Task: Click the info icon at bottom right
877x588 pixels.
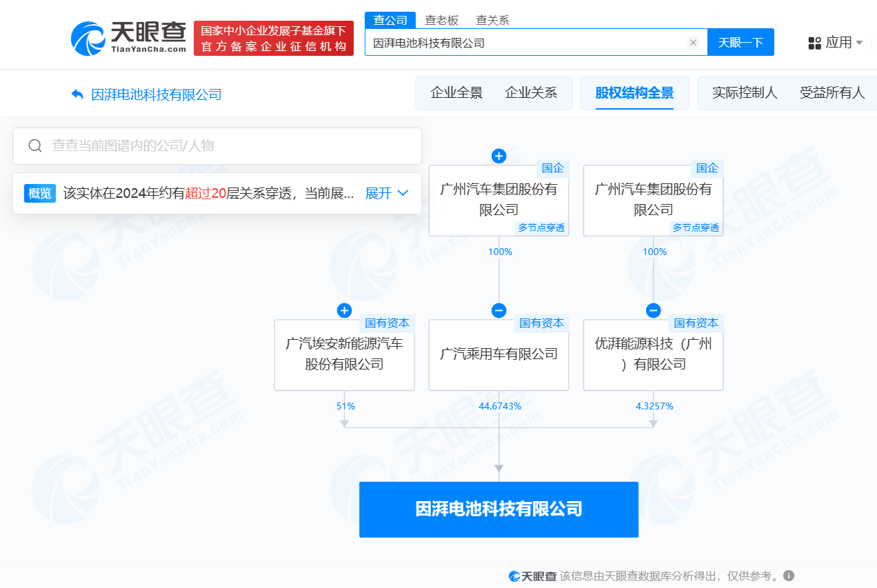Action: pyautogui.click(x=790, y=574)
